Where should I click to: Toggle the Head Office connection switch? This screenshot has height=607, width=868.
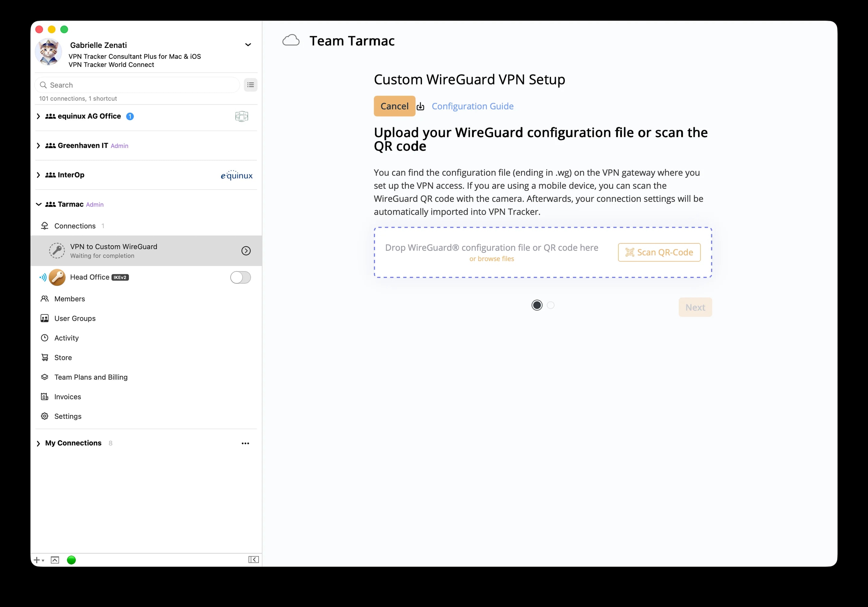241,277
